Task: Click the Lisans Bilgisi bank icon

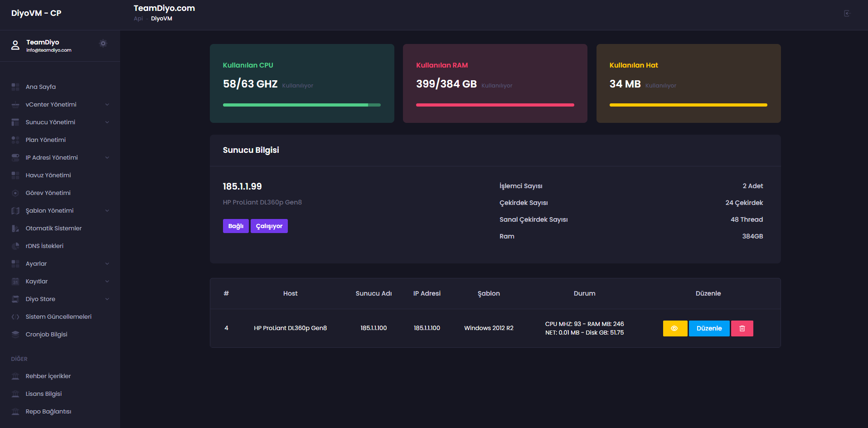Action: click(15, 394)
